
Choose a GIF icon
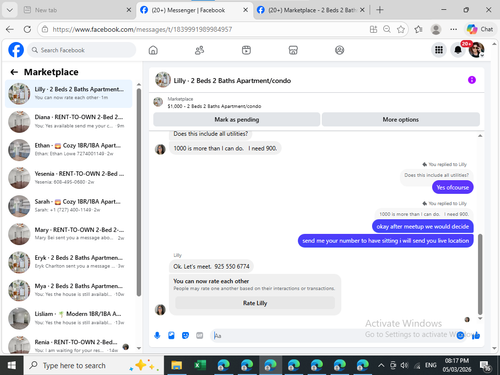pyautogui.click(x=200, y=335)
